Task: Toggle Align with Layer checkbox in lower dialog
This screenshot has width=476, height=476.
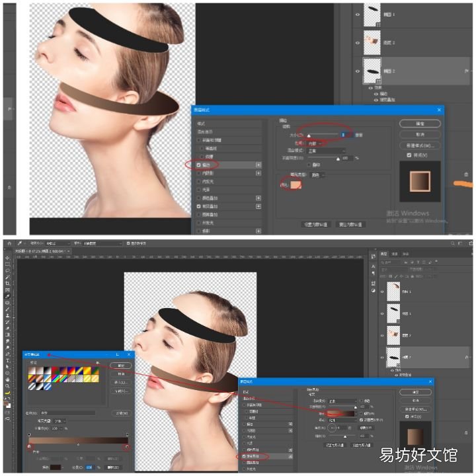Action: [x=361, y=420]
